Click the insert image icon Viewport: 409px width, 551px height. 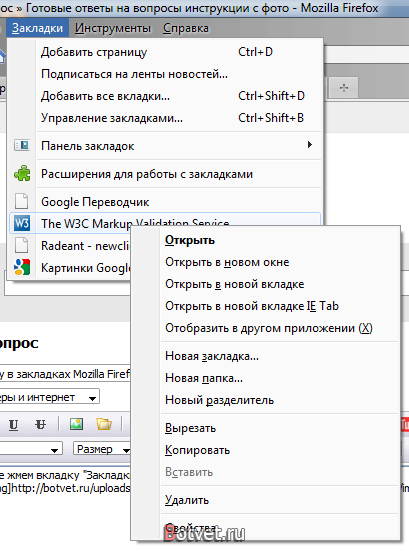click(x=76, y=424)
